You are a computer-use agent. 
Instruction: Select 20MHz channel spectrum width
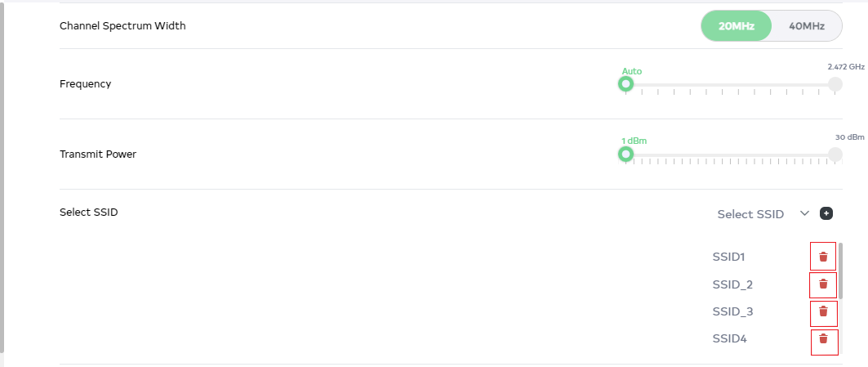tap(736, 25)
